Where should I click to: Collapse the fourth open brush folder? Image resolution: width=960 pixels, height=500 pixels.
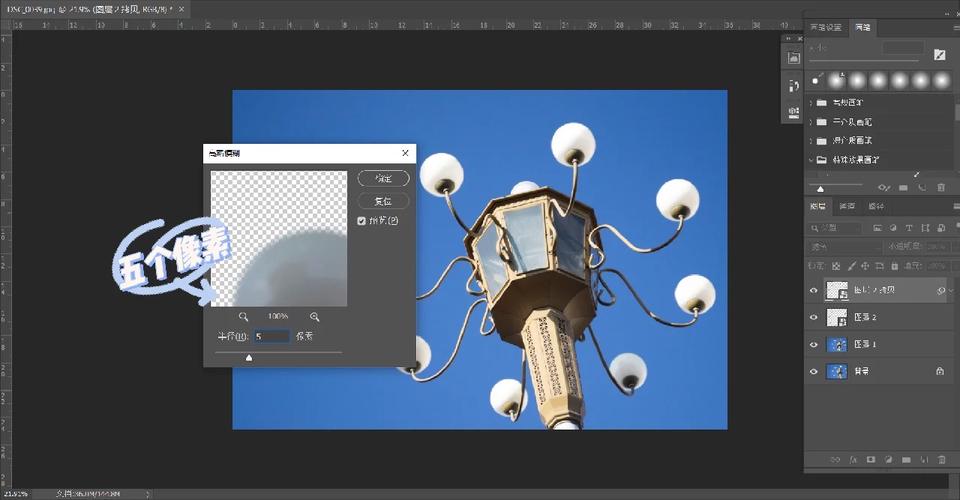pos(810,160)
